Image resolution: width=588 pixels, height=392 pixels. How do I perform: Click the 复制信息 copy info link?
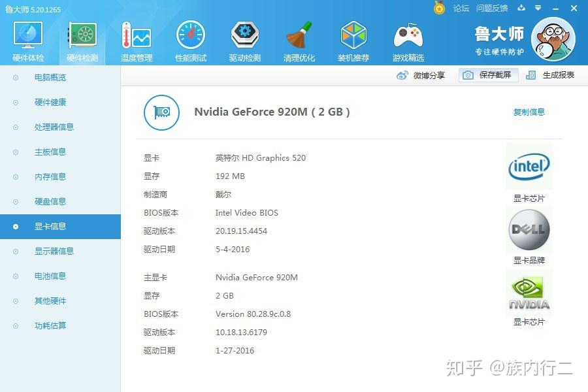coord(529,112)
